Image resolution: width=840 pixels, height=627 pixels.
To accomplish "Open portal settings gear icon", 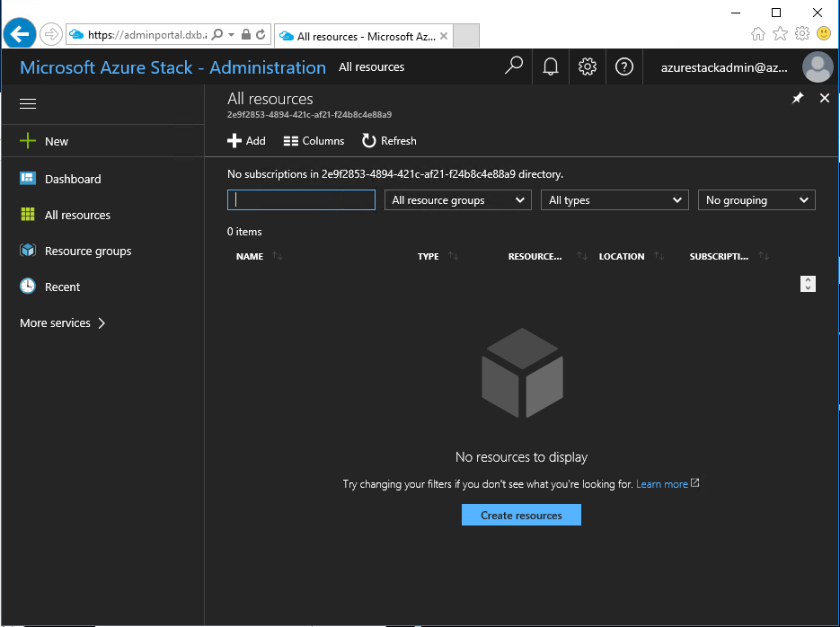I will [588, 67].
